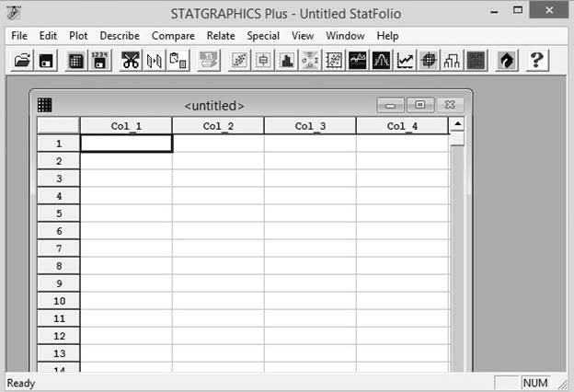Open the dendrogram cluster icon

click(452, 60)
